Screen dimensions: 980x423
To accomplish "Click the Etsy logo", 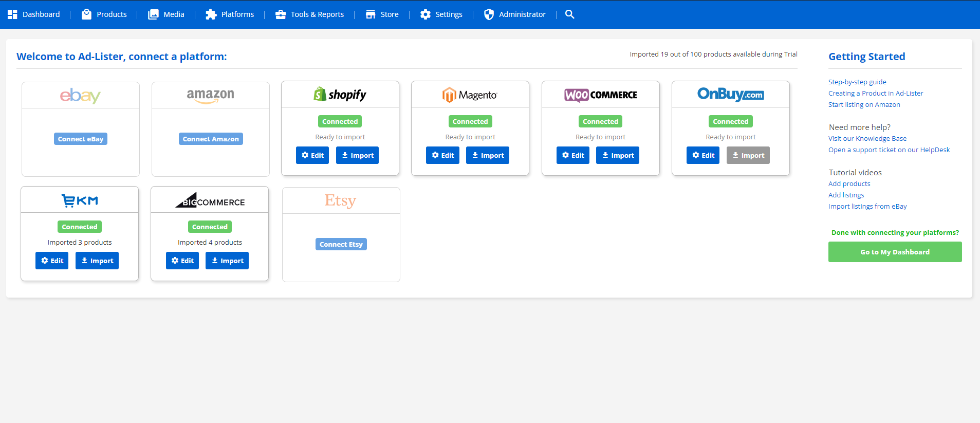I will tap(340, 200).
